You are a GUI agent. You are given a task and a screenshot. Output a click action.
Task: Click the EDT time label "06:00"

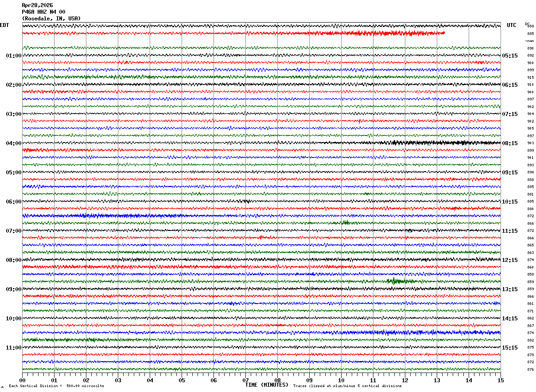pyautogui.click(x=14, y=202)
